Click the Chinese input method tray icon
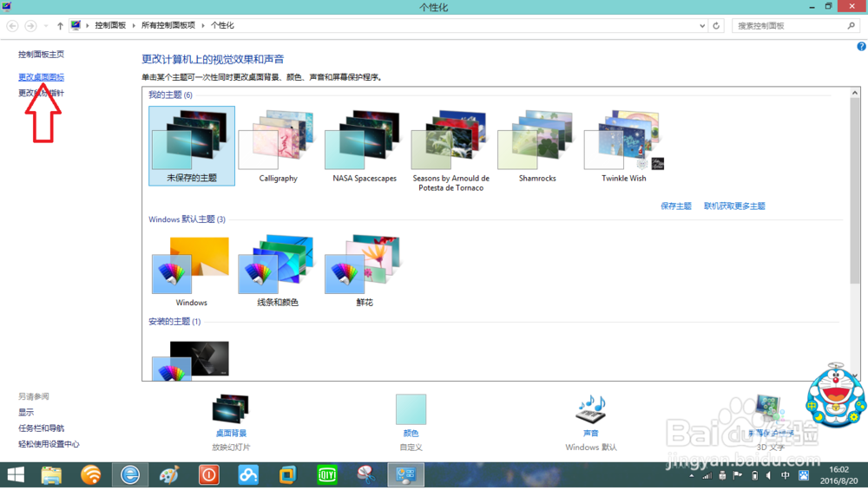 tap(785, 475)
